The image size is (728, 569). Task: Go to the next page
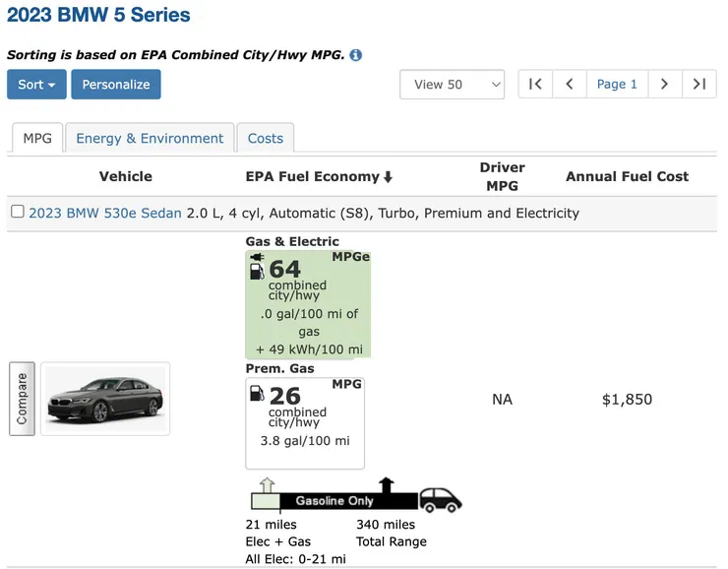click(665, 84)
